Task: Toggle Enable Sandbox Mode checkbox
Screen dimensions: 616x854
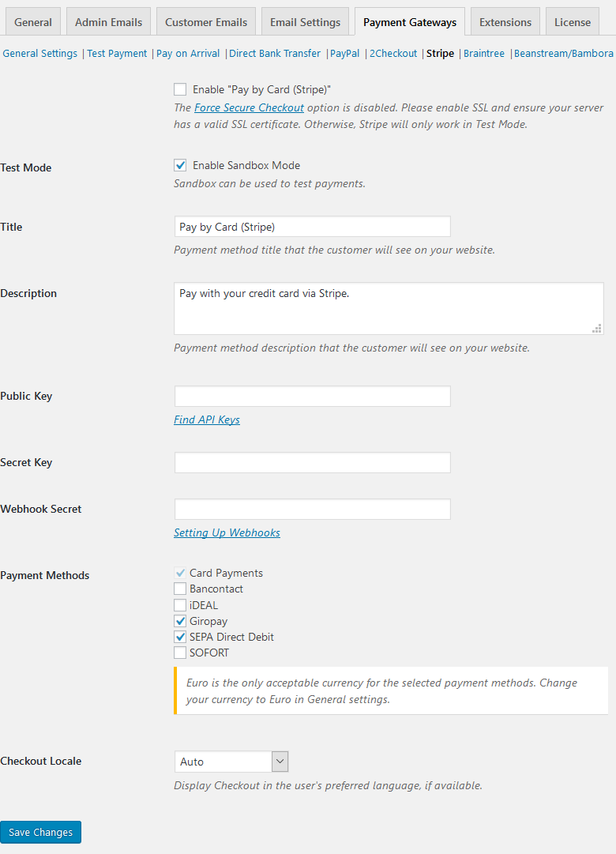Action: 180,166
